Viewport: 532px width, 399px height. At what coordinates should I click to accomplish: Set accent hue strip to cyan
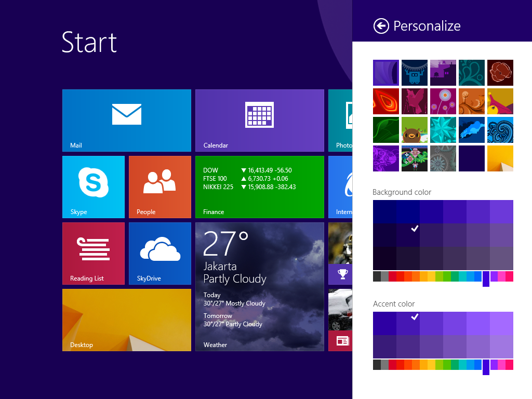click(x=462, y=365)
